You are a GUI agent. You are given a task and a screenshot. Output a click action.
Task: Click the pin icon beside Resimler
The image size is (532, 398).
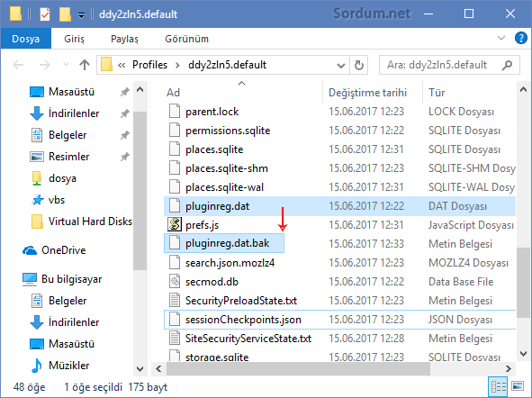[x=125, y=157]
